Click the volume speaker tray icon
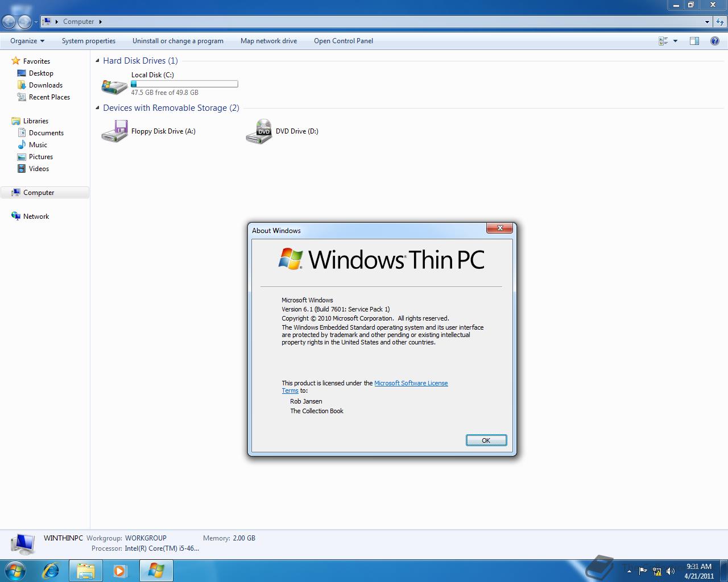 671,571
